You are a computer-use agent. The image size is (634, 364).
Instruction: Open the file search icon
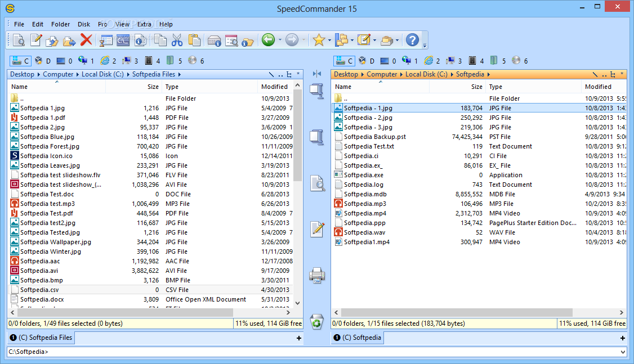point(231,40)
